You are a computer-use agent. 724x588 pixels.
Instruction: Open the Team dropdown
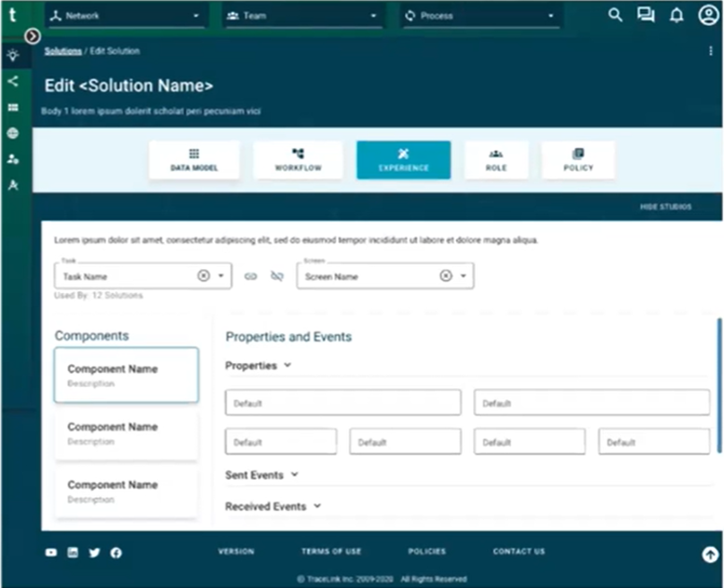click(x=303, y=16)
